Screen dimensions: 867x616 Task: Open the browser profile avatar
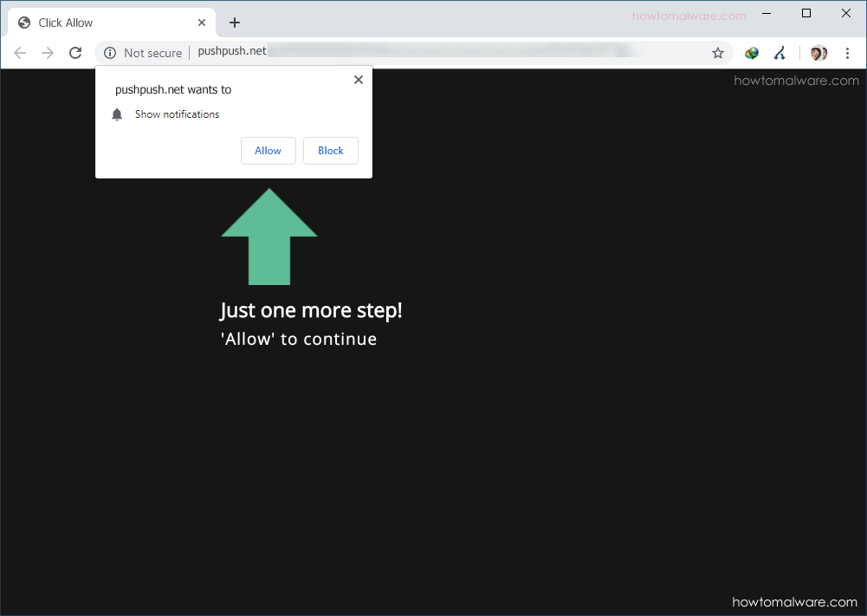[817, 53]
